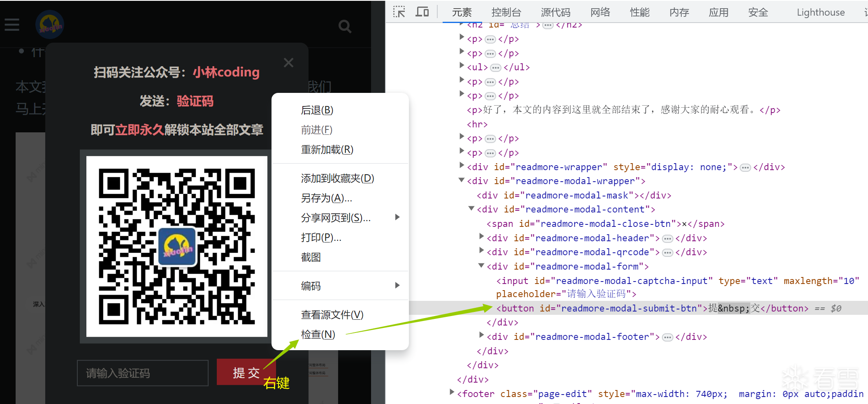Click the QR code image
868x404 pixels.
tap(177, 246)
